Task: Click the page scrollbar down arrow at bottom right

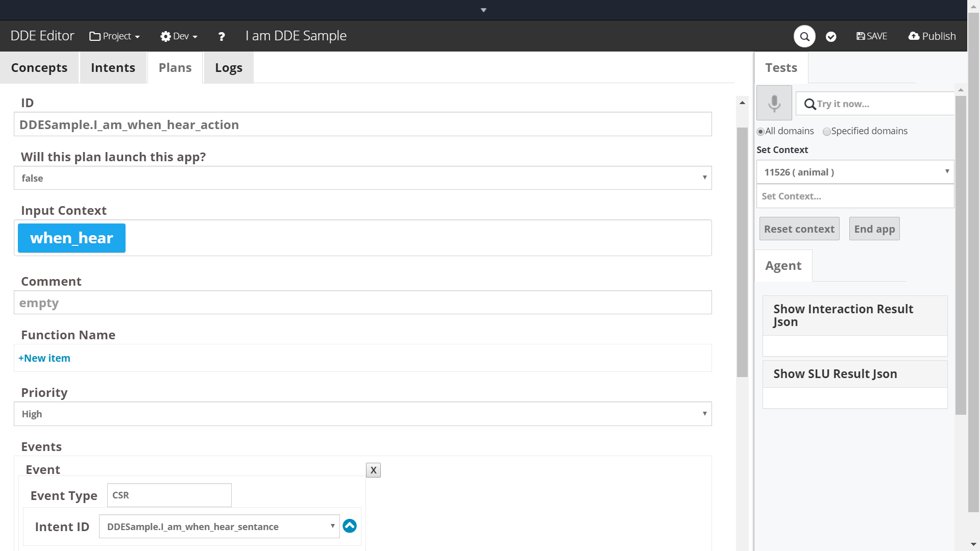Action: coord(973,544)
